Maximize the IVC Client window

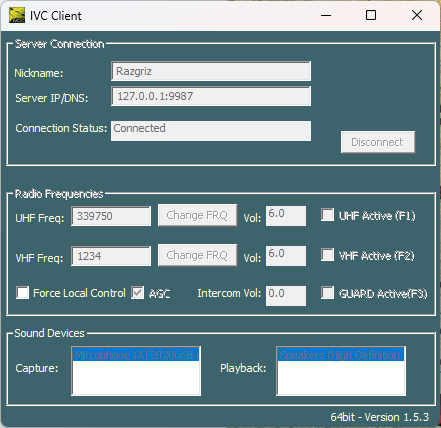(371, 15)
